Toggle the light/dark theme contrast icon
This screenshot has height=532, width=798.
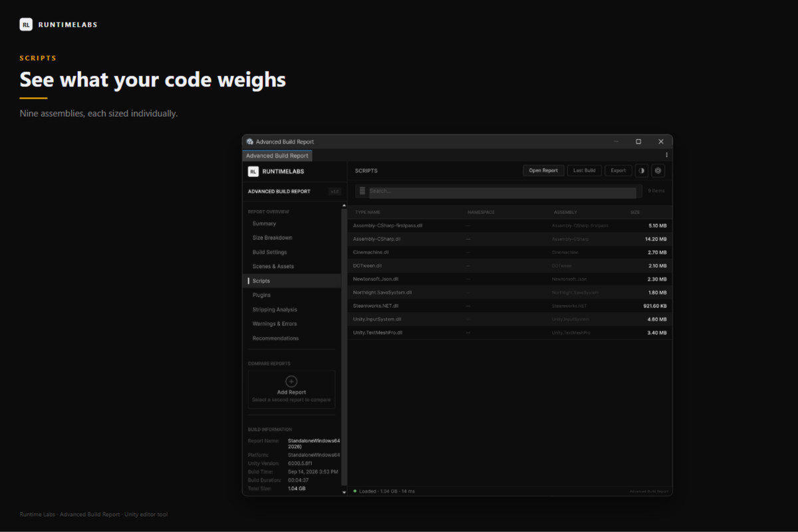[642, 171]
